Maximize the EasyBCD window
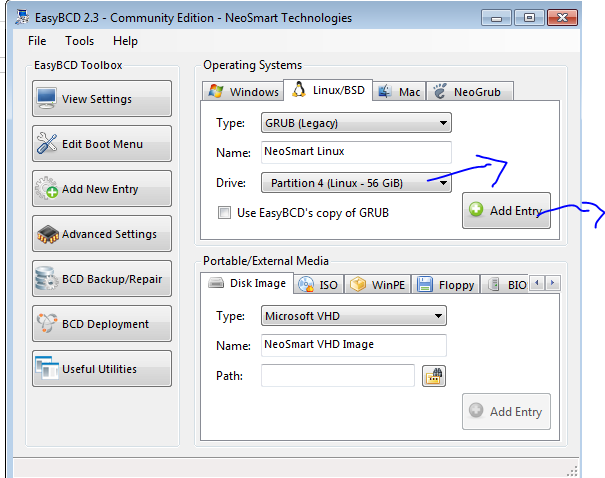The image size is (605, 478). tap(529, 18)
